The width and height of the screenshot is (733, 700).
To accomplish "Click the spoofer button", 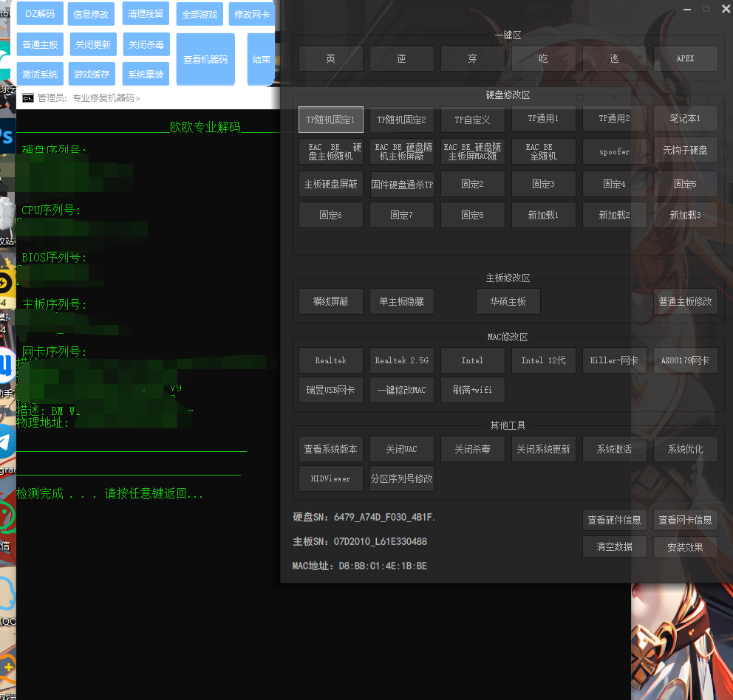I will pos(614,151).
